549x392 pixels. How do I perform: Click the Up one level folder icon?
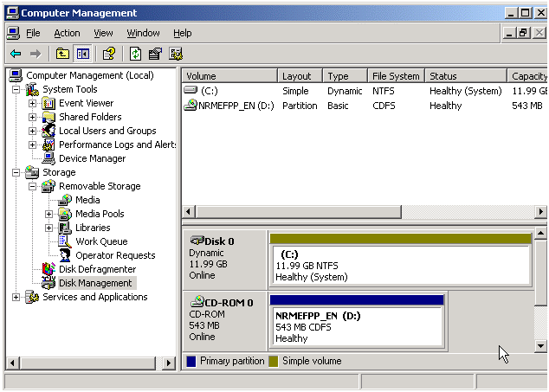(x=62, y=54)
